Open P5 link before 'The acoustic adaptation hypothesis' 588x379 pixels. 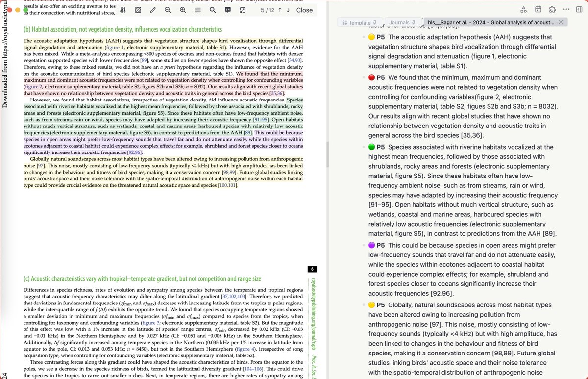(x=381, y=37)
